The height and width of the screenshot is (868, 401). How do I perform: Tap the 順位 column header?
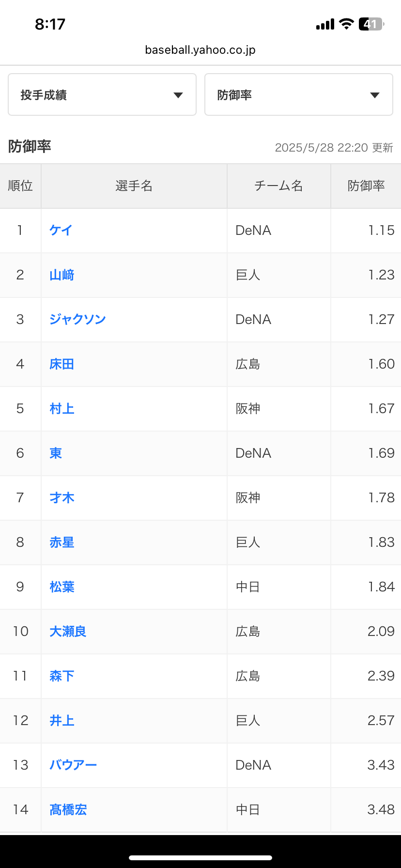(20, 186)
